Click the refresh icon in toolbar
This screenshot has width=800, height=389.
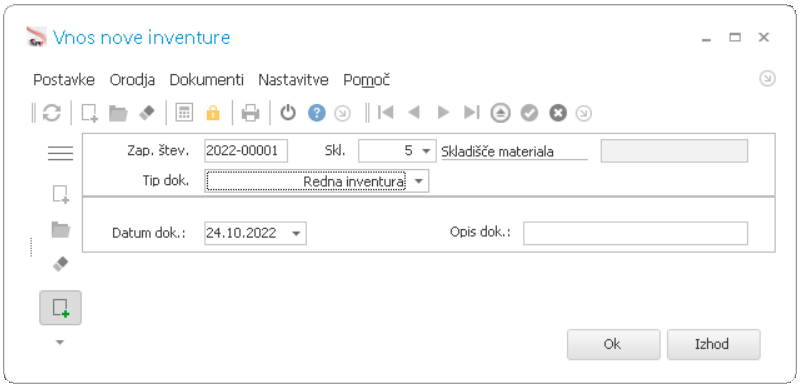52,113
